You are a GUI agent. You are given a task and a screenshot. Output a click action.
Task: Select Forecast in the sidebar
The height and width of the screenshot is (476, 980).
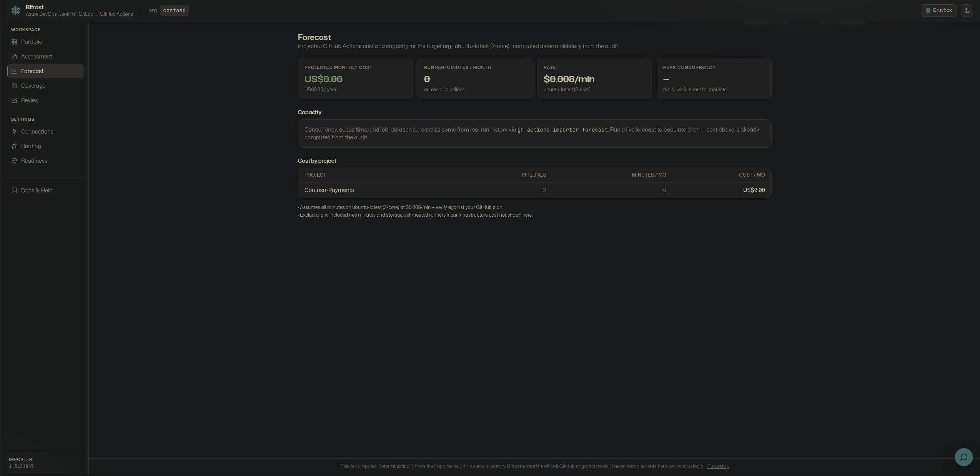[45, 71]
